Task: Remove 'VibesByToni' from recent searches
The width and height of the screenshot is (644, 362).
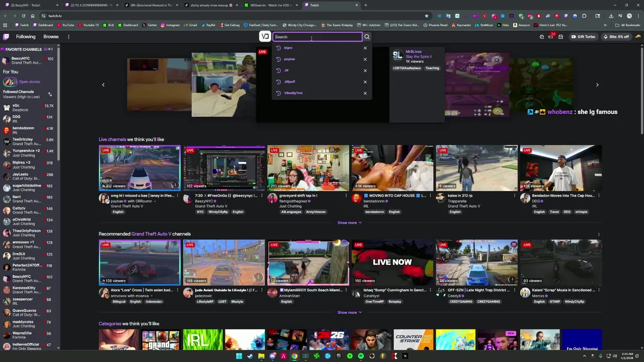Action: (365, 93)
